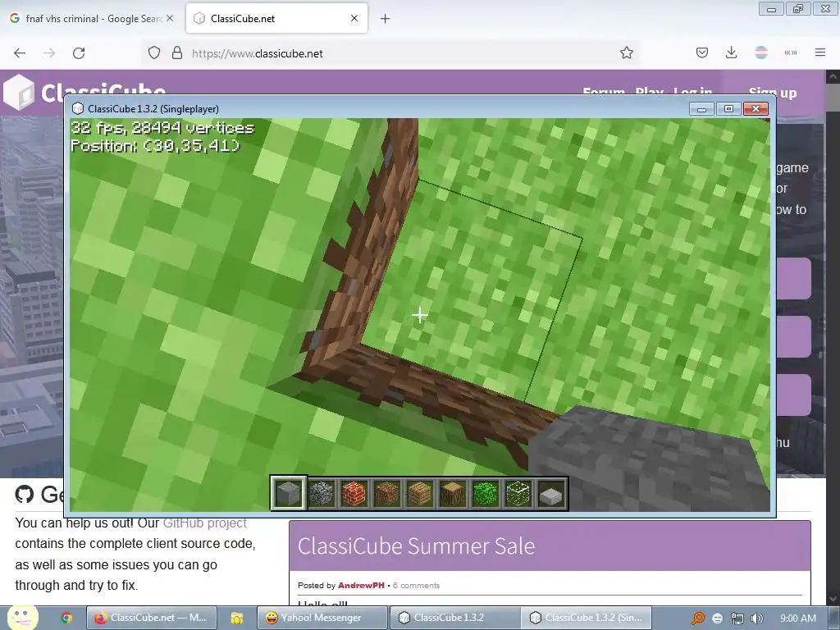Click the crosshair on targeted grass block
This screenshot has height=630, width=840.
(x=419, y=315)
